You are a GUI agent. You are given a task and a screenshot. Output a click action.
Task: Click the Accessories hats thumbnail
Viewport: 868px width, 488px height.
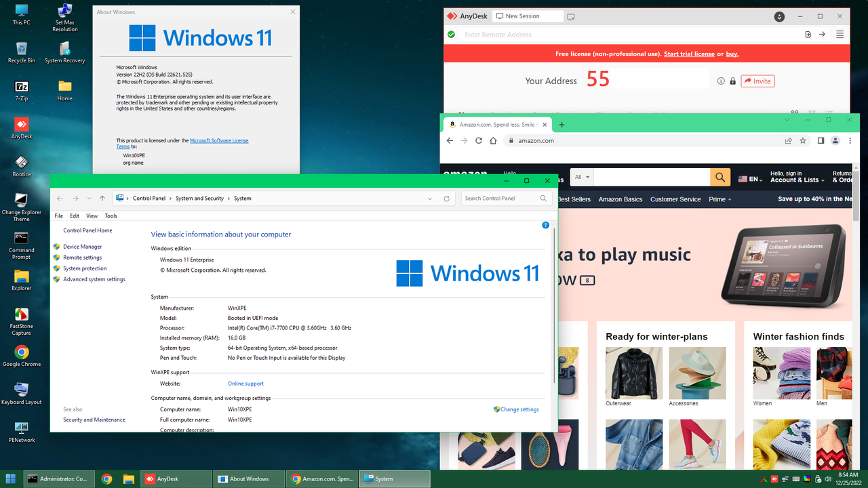697,373
